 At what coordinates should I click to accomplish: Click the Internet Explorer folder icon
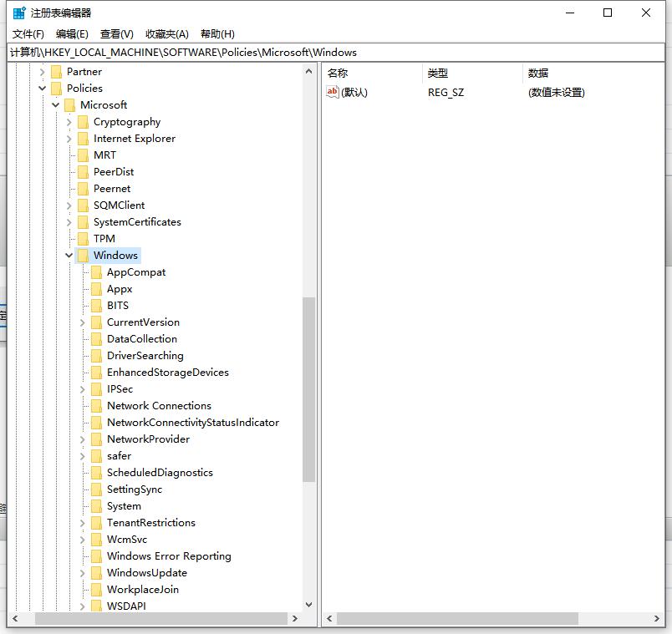click(83, 139)
